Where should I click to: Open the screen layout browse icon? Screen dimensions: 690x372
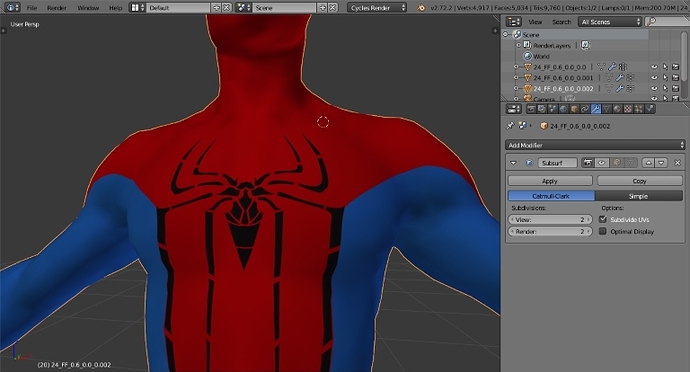coord(137,7)
